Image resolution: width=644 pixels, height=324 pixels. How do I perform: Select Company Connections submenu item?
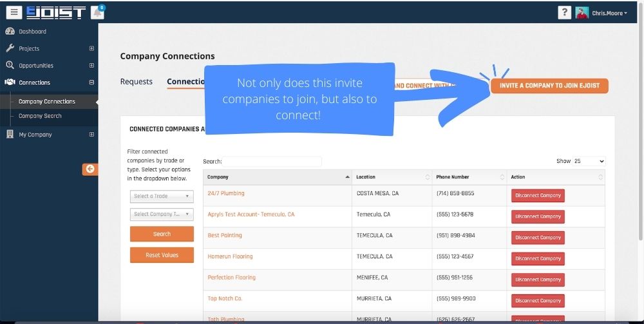(47, 101)
